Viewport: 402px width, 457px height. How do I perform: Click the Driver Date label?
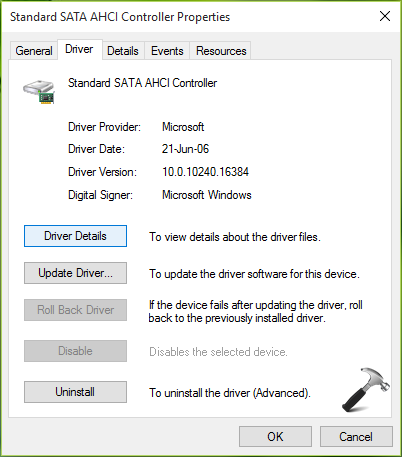tap(96, 149)
